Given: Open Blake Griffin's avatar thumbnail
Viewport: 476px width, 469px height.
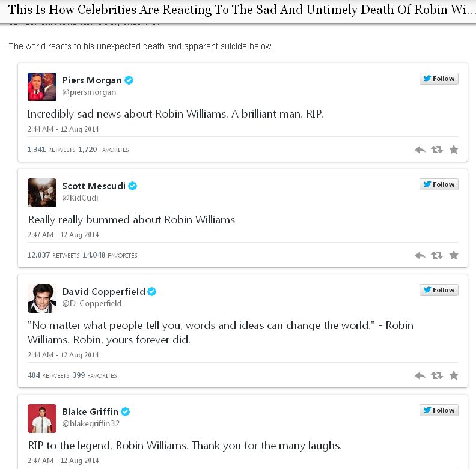Looking at the screenshot, I should point(42,419).
